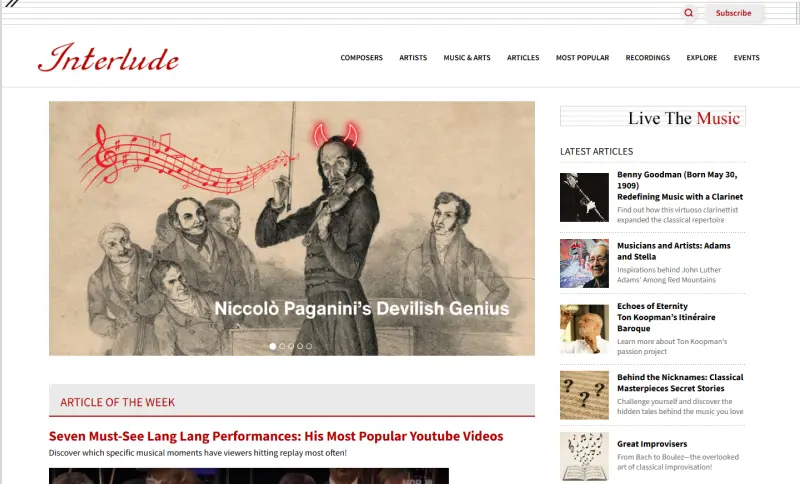Image resolution: width=800 pixels, height=484 pixels.
Task: Open the Recordings menu item
Action: 647,58
